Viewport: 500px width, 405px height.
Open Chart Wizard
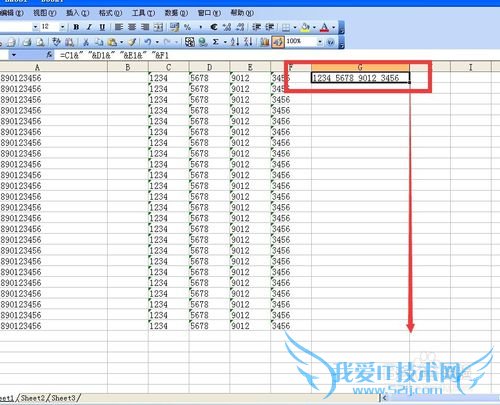265,42
